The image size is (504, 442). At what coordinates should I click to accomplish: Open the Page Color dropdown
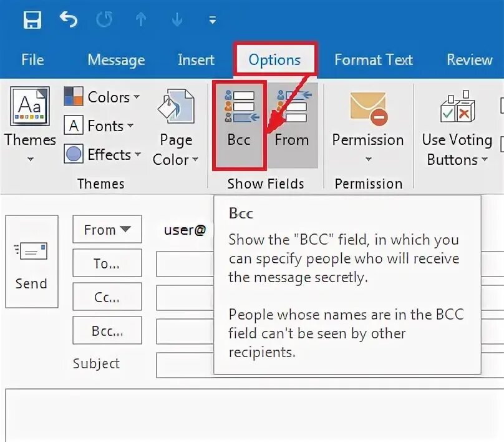pyautogui.click(x=175, y=127)
